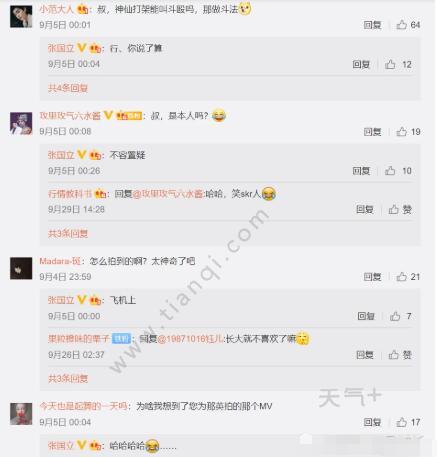This screenshot has height=457, width=437.
Task: Open 今天也是起舞的一天吗 user profile
Action: pos(83,406)
